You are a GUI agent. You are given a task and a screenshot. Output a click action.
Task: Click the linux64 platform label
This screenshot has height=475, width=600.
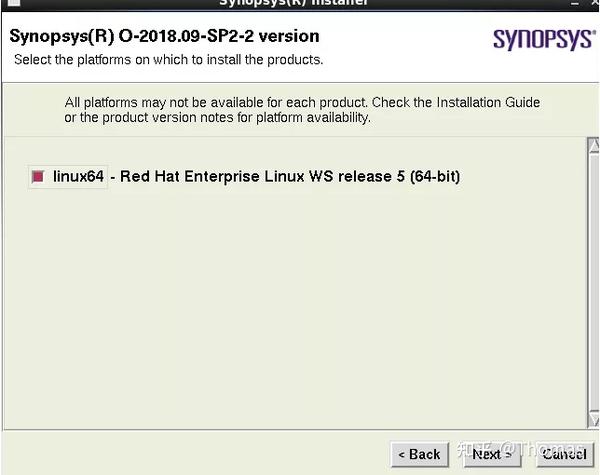pyautogui.click(x=79, y=177)
